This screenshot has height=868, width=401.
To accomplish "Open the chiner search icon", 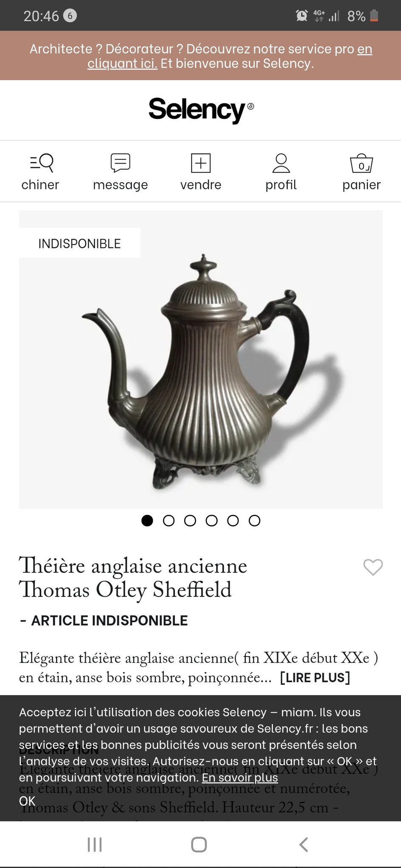I will (x=41, y=163).
